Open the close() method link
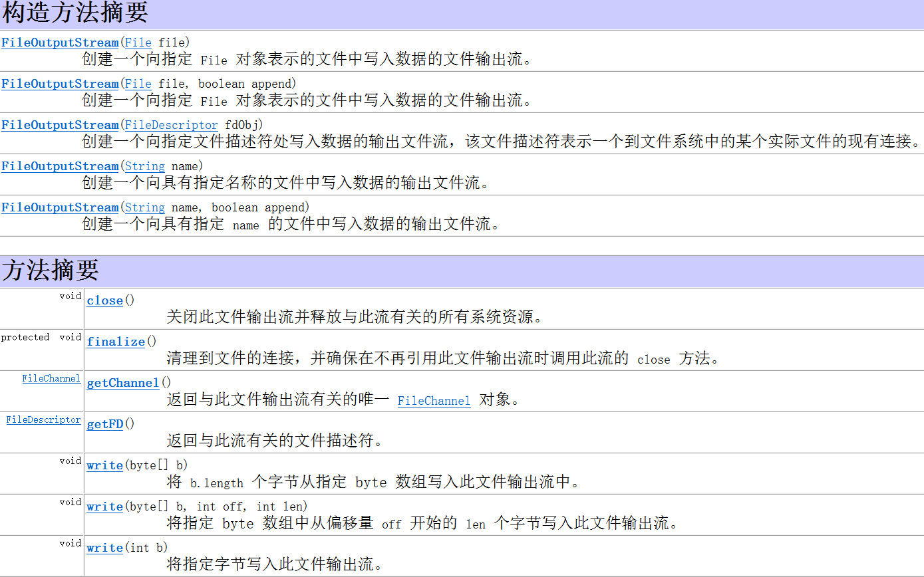The height and width of the screenshot is (577, 924). (x=105, y=300)
